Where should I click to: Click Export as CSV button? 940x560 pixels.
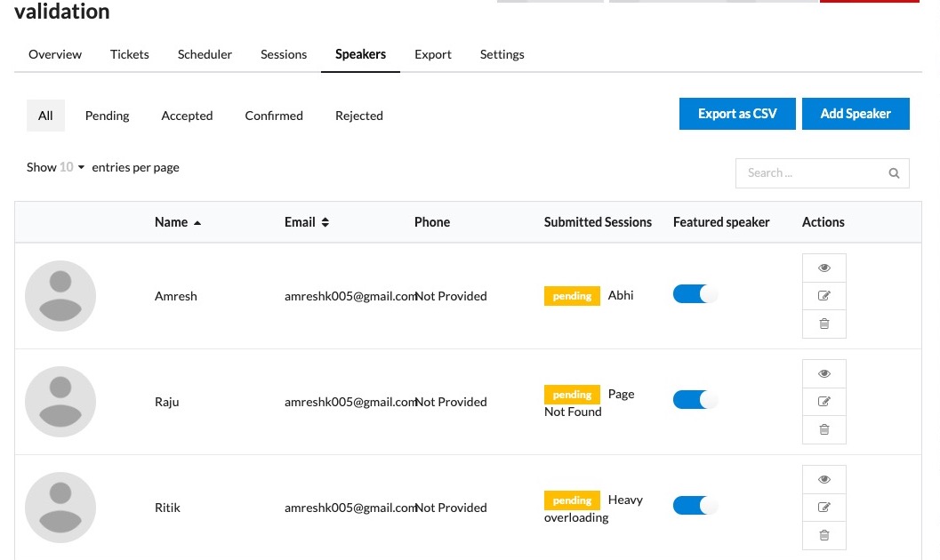[737, 114]
